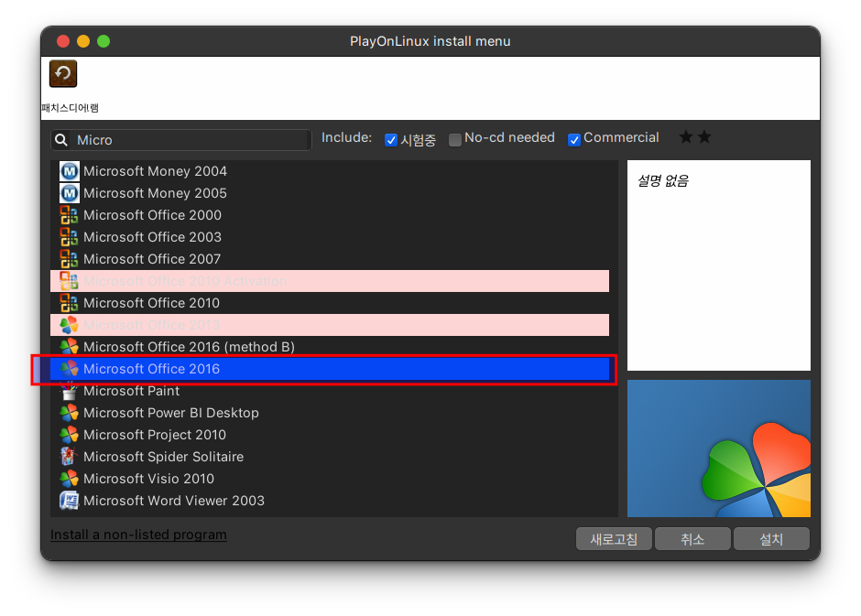This screenshot has height=616, width=861.
Task: Select Microsoft Office 2010 Activation text
Action: pos(185,281)
